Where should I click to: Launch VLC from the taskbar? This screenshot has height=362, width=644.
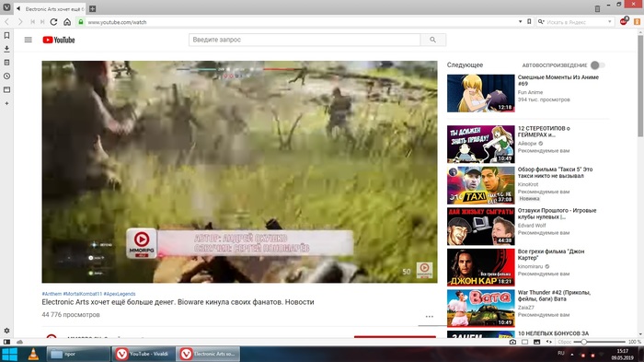[x=33, y=355]
